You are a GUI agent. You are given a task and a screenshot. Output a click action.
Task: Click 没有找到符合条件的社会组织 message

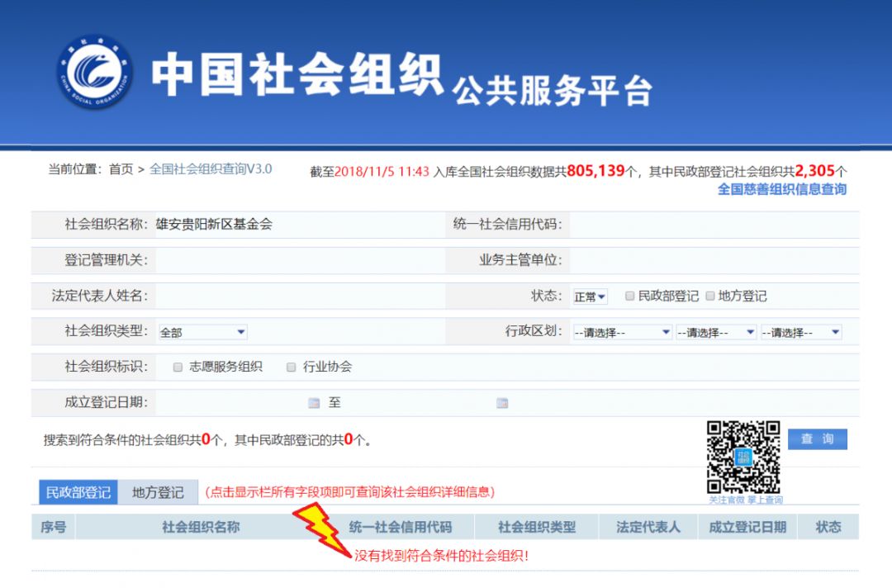pos(441,556)
